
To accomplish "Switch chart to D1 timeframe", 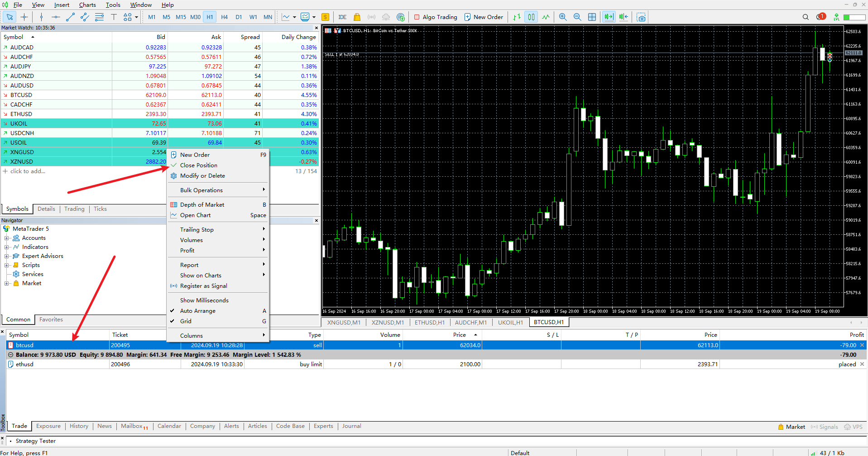I will (x=239, y=17).
